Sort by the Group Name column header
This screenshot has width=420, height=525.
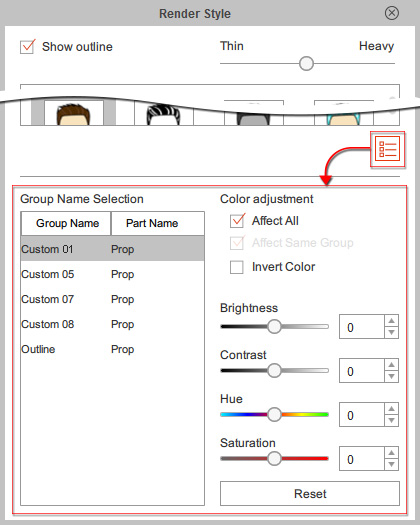(x=66, y=223)
